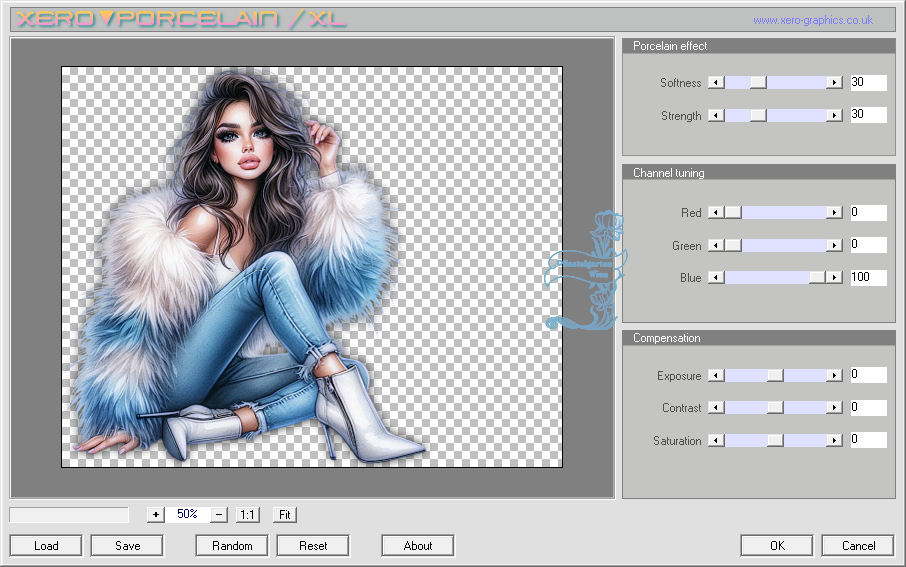Click left arrow of Softness slider
The width and height of the screenshot is (906, 567).
click(716, 83)
